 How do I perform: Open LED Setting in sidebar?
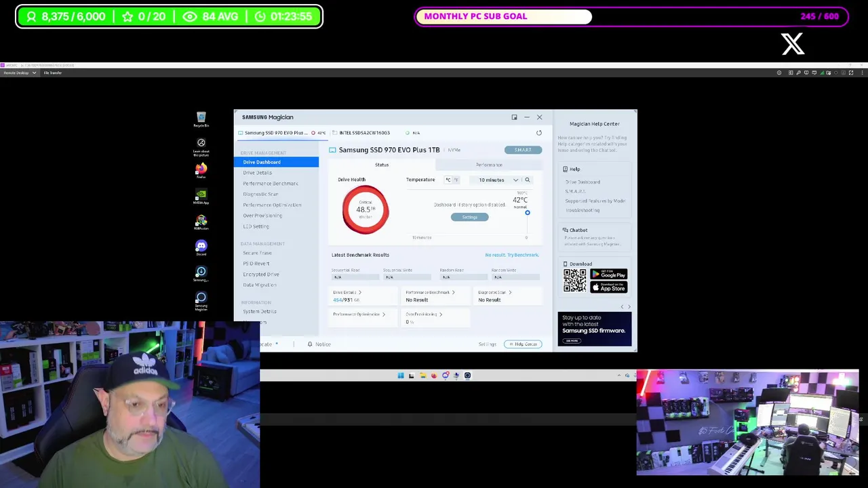256,226
